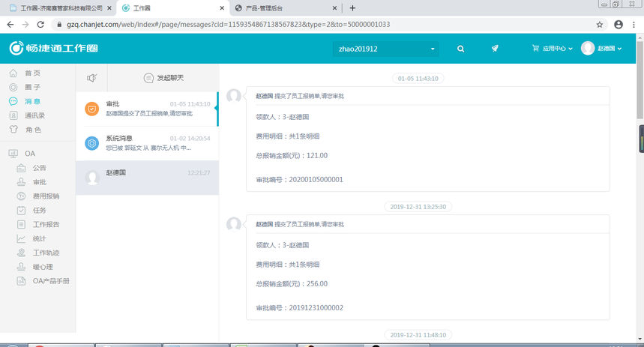Screen dimensions: 644x347
Task: Click the 发起聊天 button
Action: (163, 78)
